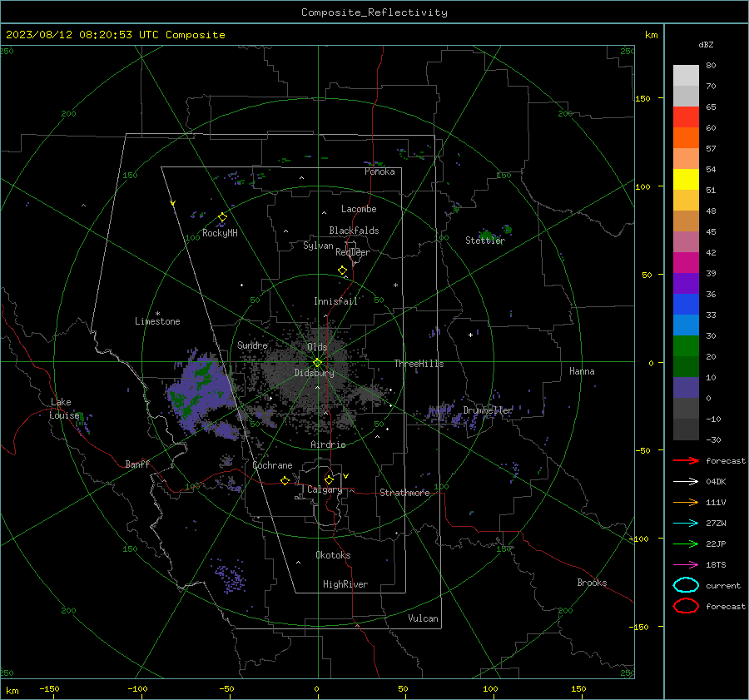This screenshot has width=749, height=700.
Task: Click the Strathmore label
Action: pos(404,493)
